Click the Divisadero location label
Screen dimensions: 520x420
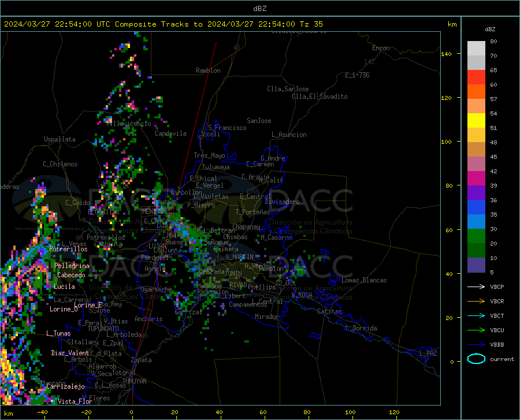click(x=282, y=202)
